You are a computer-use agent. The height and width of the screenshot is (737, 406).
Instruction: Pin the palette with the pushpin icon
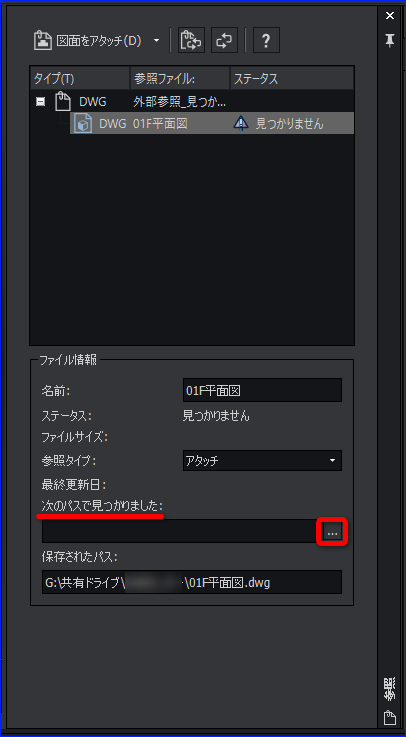(x=390, y=40)
